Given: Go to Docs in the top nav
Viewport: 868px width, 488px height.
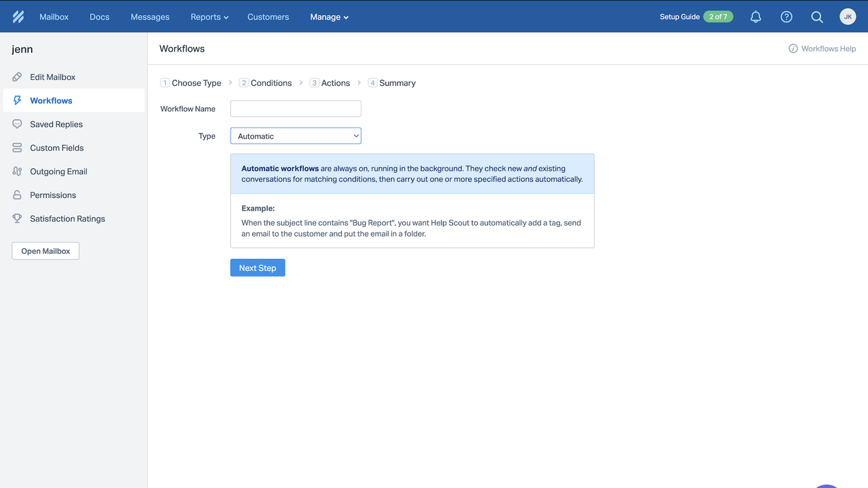Looking at the screenshot, I should tap(100, 17).
